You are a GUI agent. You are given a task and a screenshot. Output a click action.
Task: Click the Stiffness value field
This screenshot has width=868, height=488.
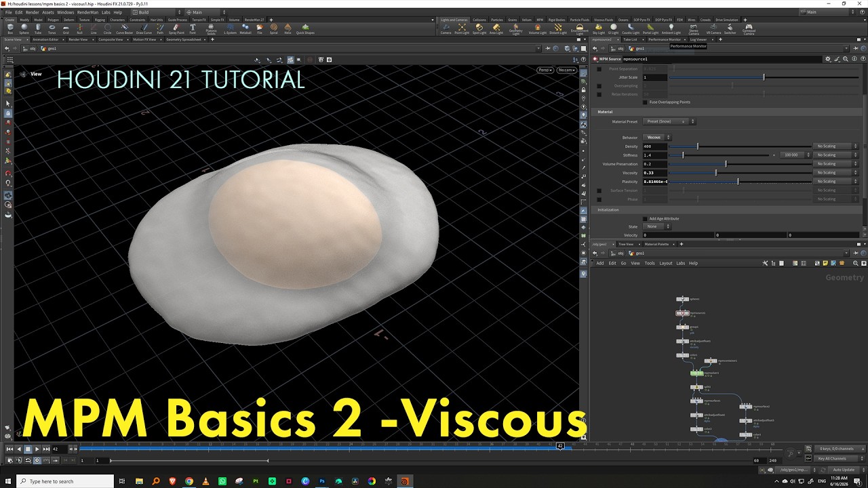(655, 155)
